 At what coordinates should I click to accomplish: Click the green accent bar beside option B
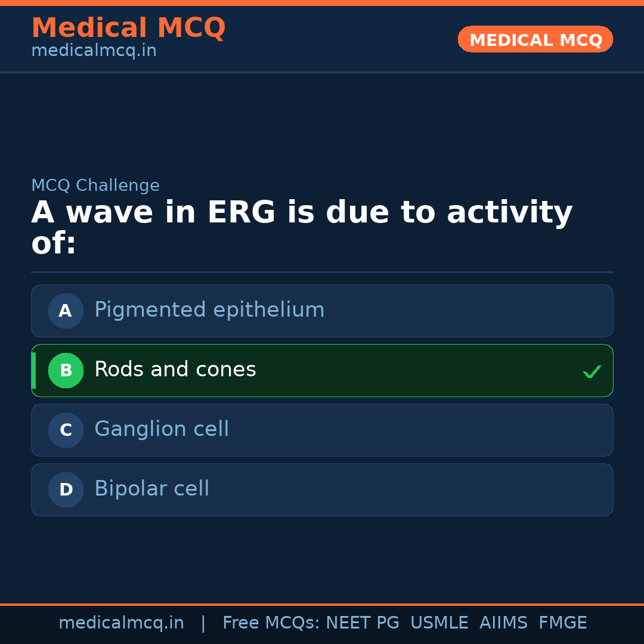click(x=33, y=370)
